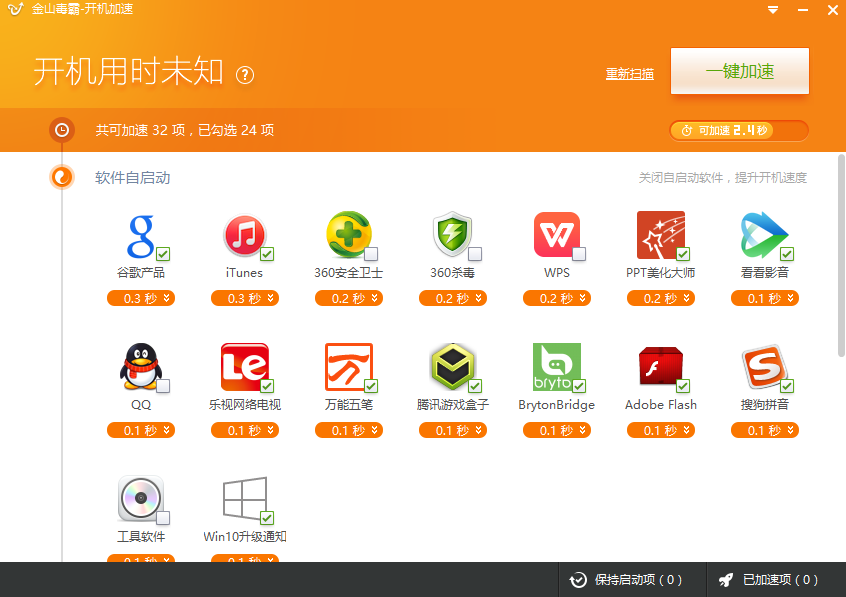Expand the 0.1 秒 dropdown under 乐视网络电视
This screenshot has height=597, width=846.
click(245, 430)
